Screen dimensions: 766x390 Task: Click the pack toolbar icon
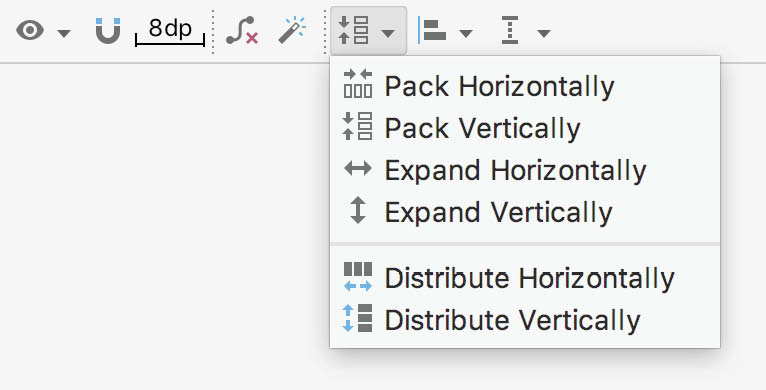point(353,30)
